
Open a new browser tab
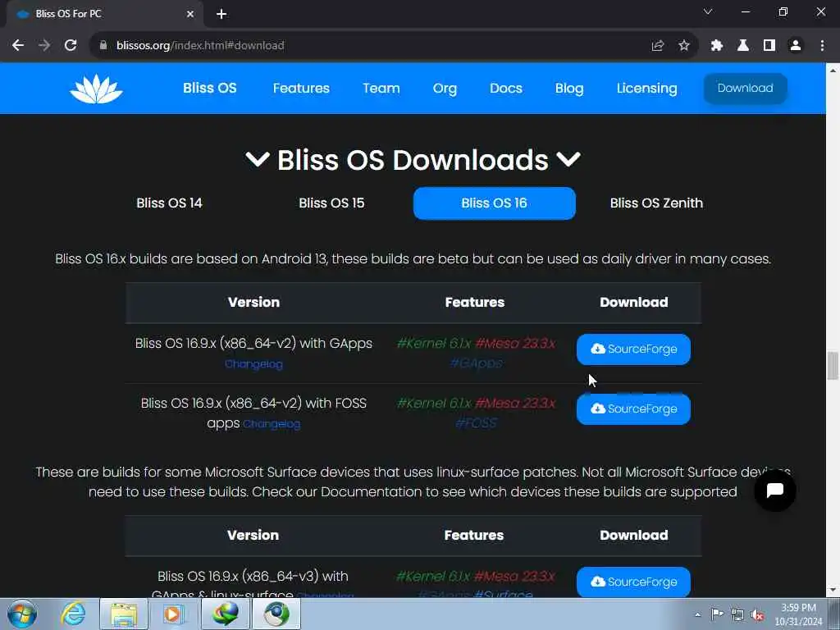(221, 14)
